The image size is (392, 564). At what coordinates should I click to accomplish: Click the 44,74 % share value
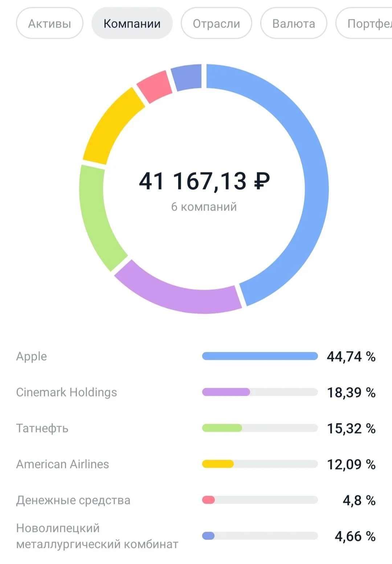click(x=351, y=357)
